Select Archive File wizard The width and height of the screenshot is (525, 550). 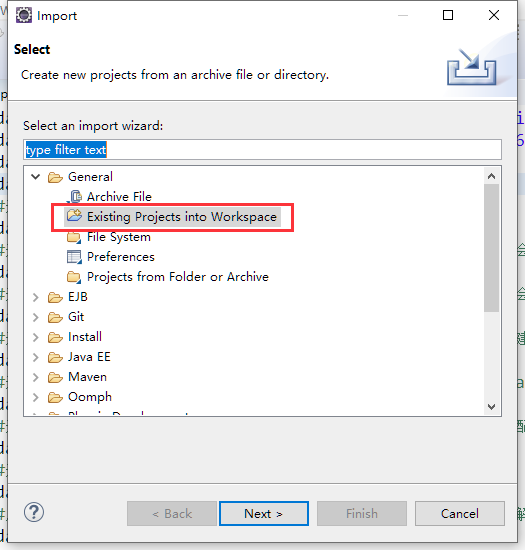click(119, 197)
